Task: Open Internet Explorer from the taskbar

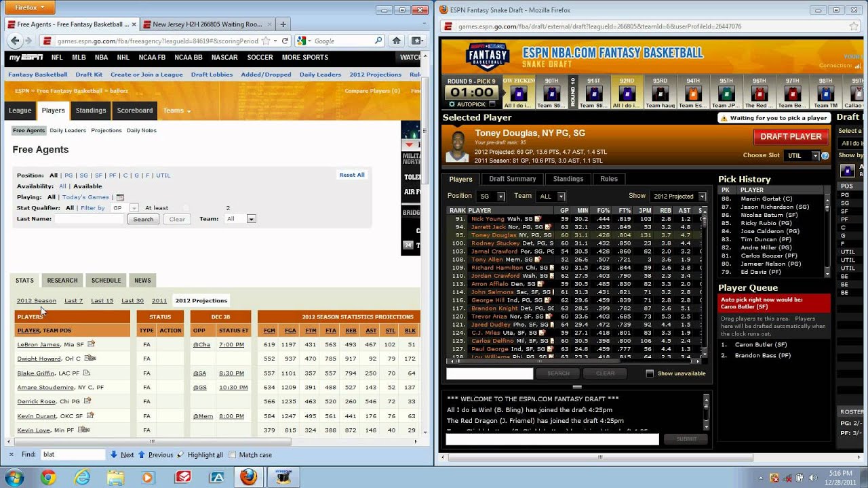Action: [82, 478]
